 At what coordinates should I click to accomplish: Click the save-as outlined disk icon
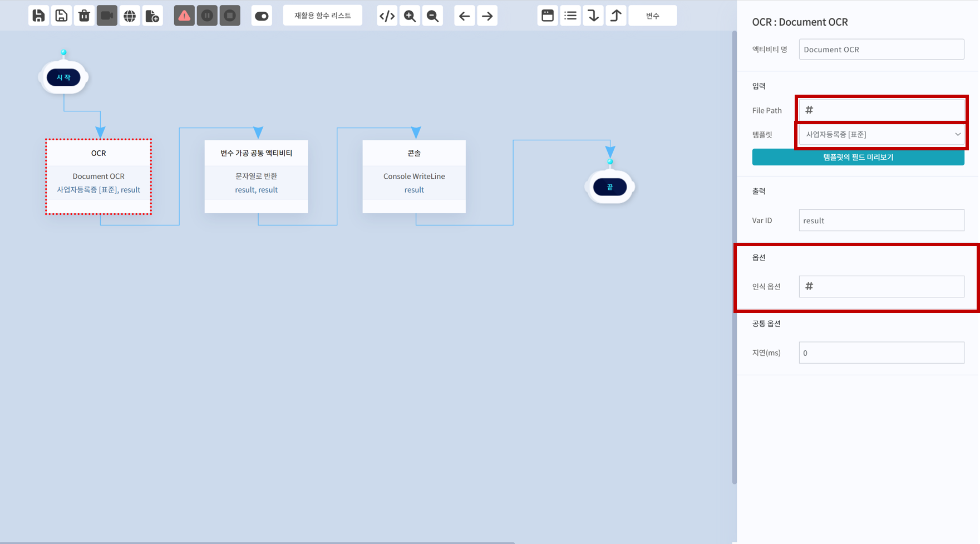tap(61, 16)
